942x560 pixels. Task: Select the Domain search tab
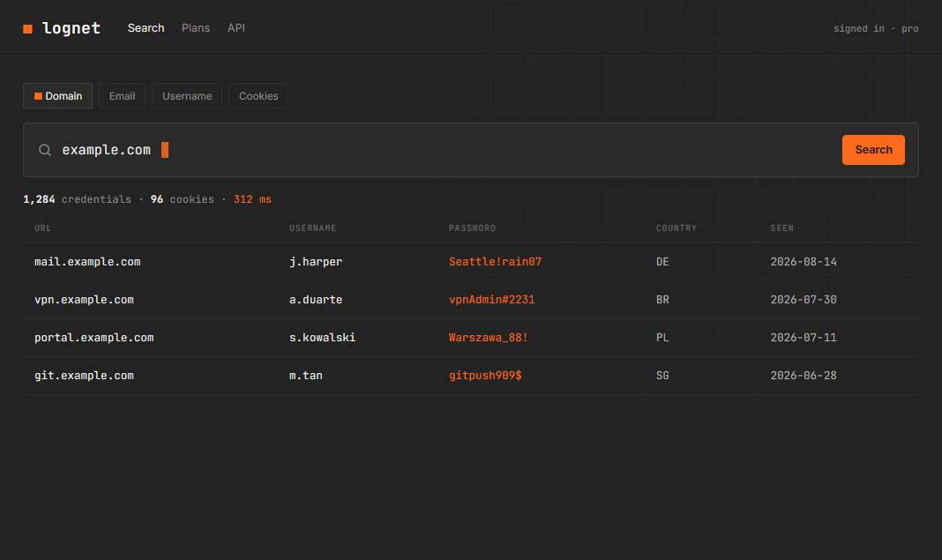tap(57, 96)
